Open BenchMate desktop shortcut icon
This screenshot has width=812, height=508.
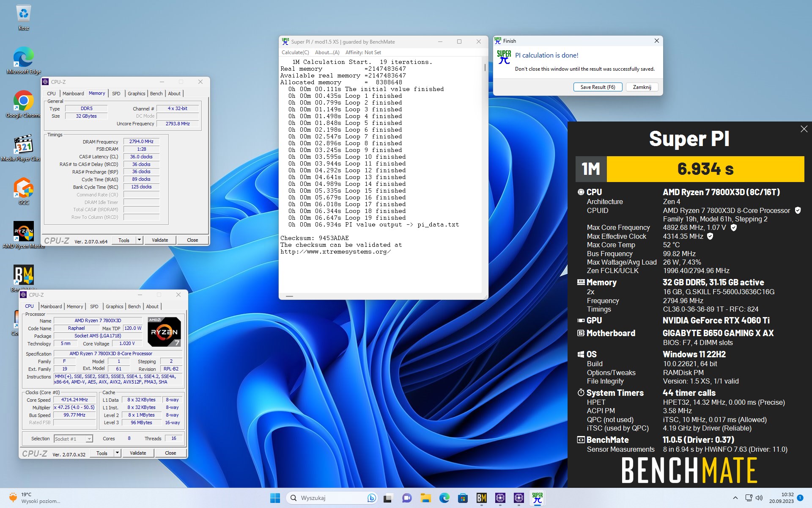(x=24, y=276)
